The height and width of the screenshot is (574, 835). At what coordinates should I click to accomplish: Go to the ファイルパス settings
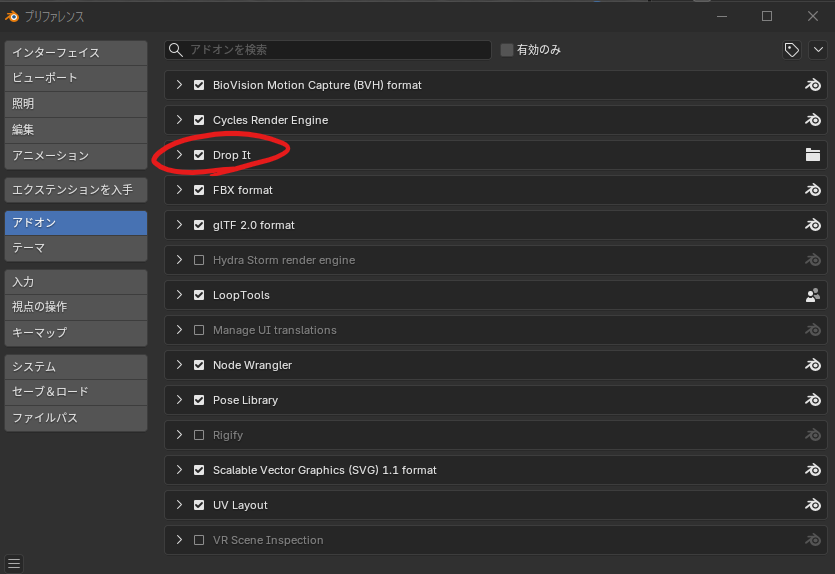click(75, 418)
